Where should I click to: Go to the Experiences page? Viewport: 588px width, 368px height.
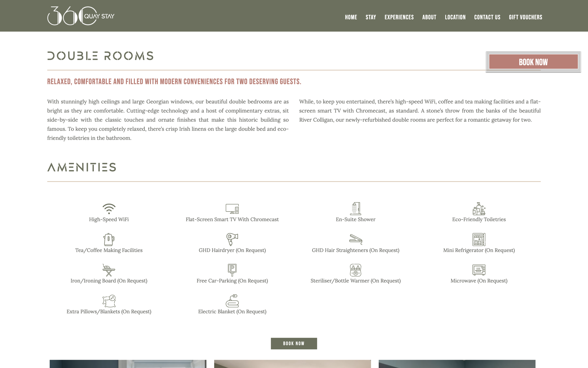click(399, 17)
